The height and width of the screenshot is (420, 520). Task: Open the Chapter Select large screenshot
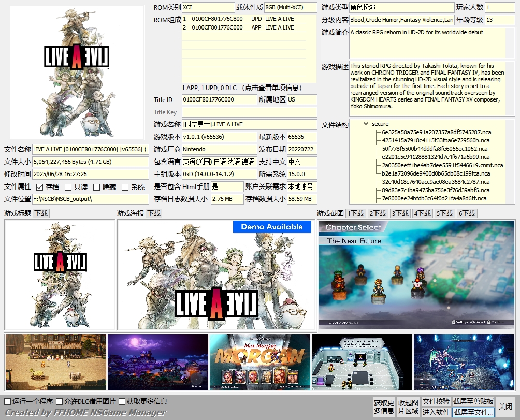(x=416, y=275)
